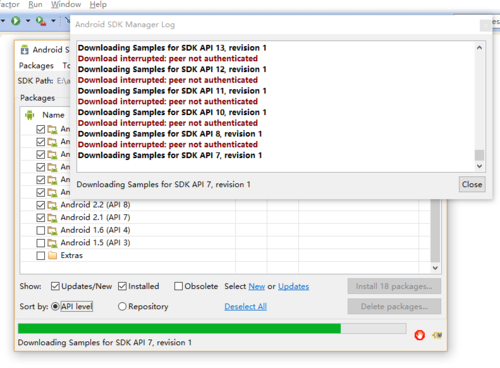Click log line 'Downloading Samples for SDK API 8'
This screenshot has height=368, width=500.
[x=170, y=134]
